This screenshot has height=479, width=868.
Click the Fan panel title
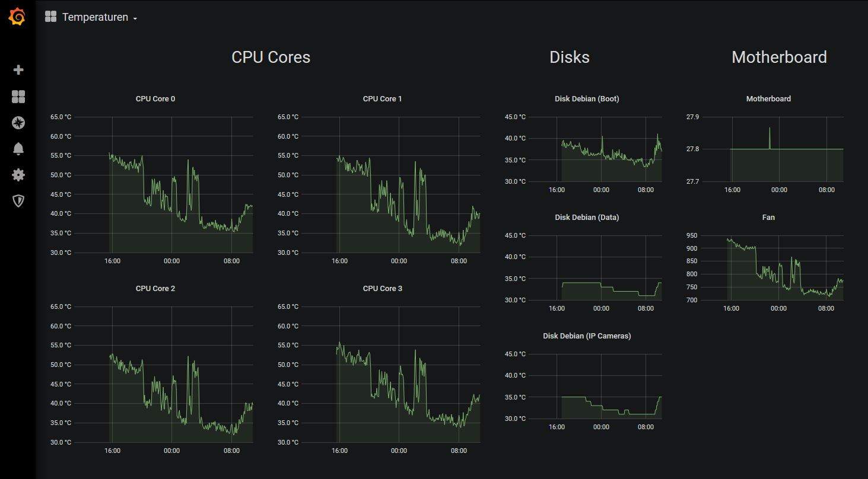click(768, 218)
